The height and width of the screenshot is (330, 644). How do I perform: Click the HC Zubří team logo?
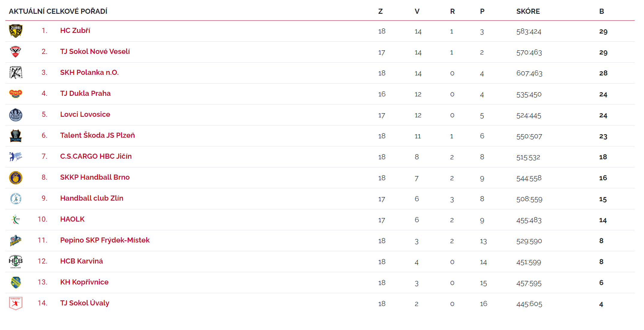point(16,31)
